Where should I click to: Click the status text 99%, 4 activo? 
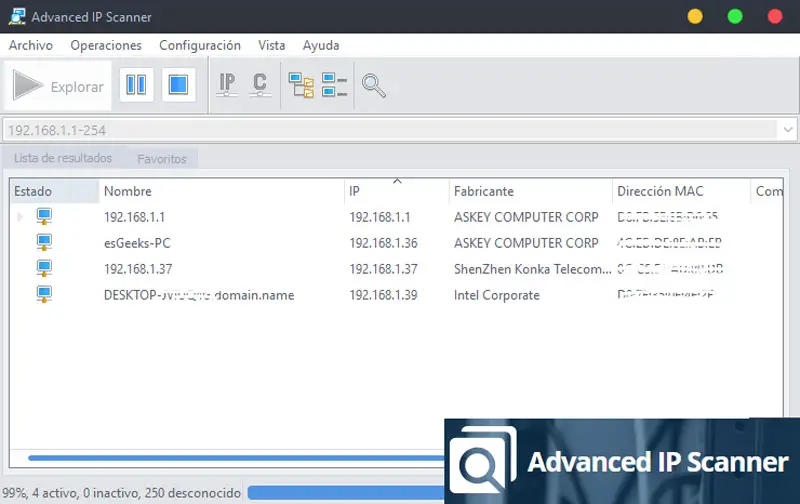tap(121, 493)
